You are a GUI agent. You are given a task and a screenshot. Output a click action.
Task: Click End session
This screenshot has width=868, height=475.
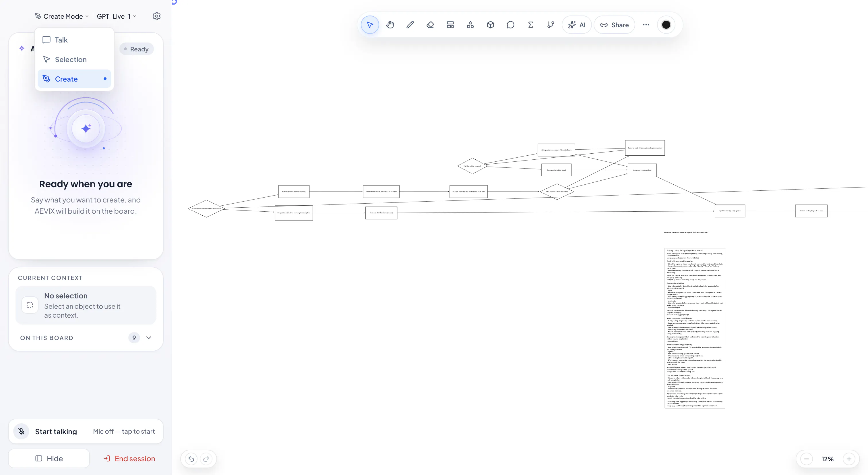tap(129, 458)
